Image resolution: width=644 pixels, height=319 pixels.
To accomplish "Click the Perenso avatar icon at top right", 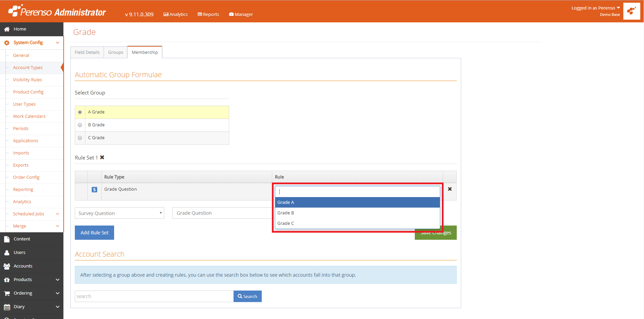I will click(x=631, y=11).
